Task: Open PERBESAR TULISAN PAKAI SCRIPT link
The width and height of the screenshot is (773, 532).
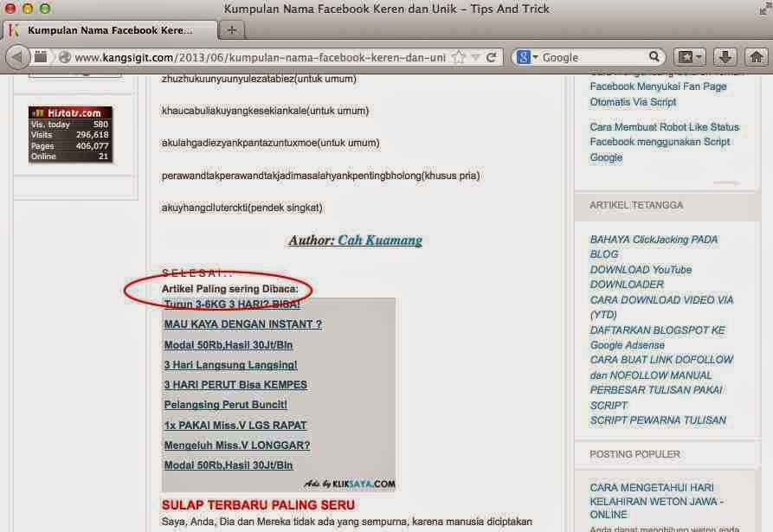Action: tap(656, 398)
